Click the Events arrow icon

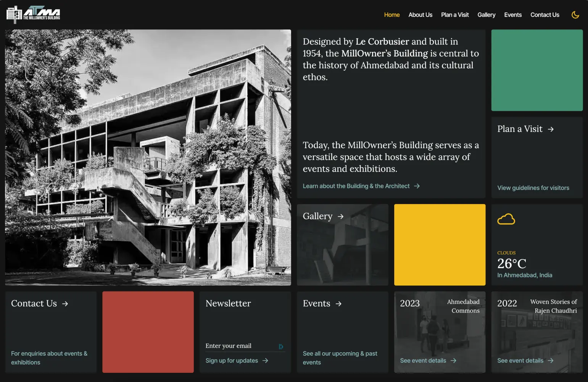click(x=338, y=304)
